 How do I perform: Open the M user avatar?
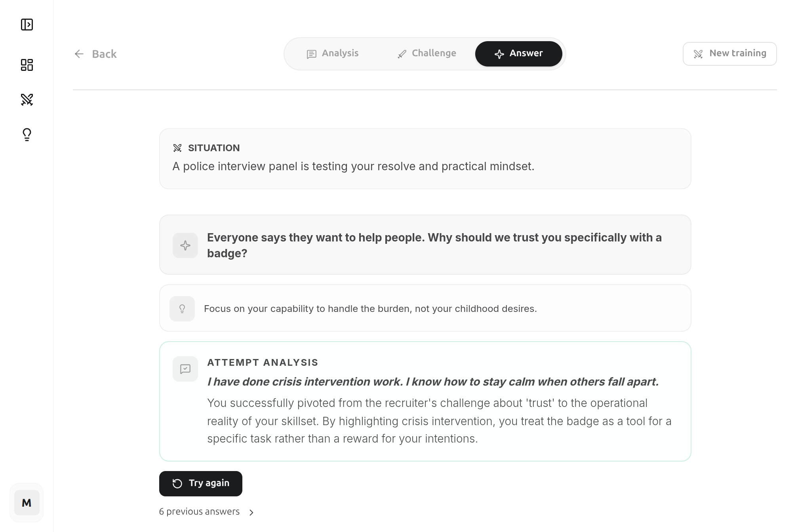click(27, 503)
